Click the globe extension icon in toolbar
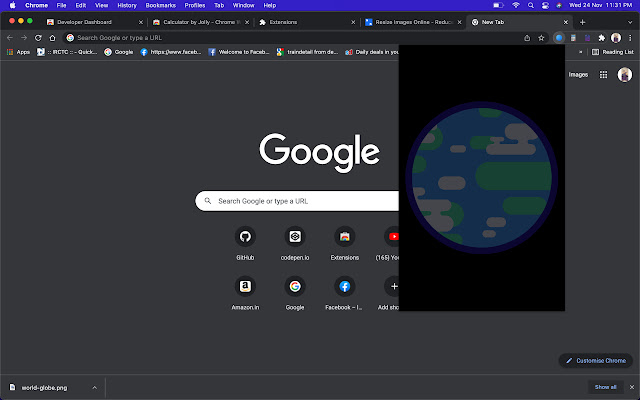This screenshot has height=400, width=640. tap(559, 38)
